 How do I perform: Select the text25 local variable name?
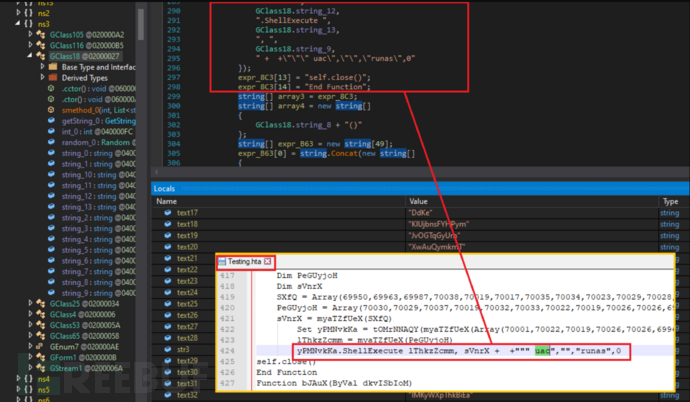tap(187, 304)
